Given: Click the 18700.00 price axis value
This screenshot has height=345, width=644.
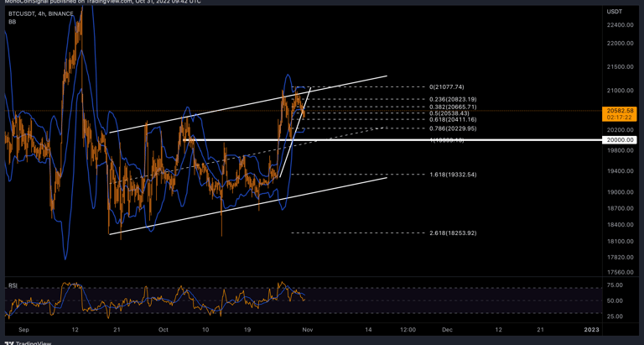Looking at the screenshot, I should click(x=619, y=209).
